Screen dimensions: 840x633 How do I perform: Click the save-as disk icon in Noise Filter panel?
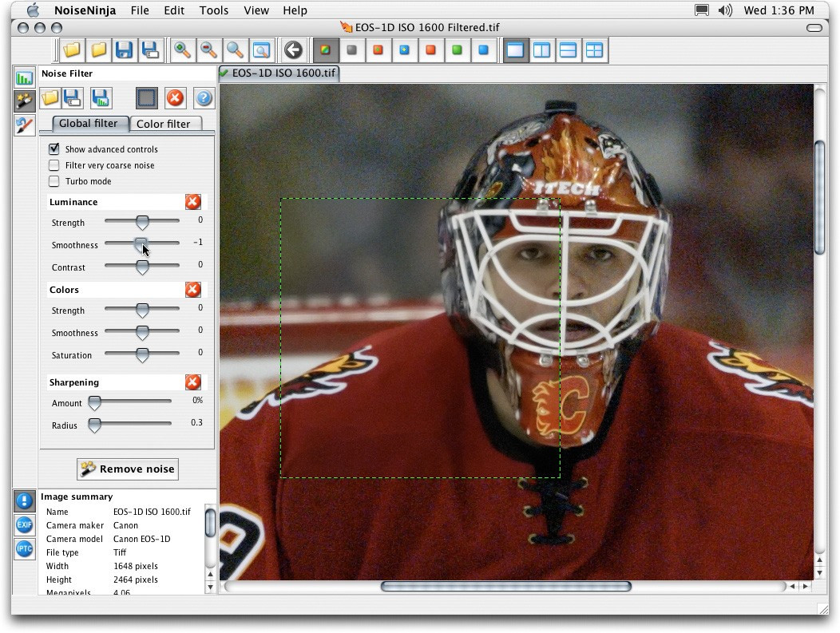pos(73,98)
